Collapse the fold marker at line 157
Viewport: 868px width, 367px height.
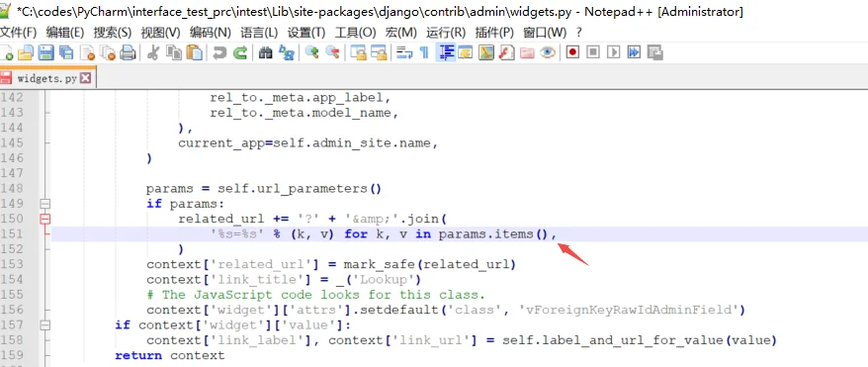tap(44, 324)
